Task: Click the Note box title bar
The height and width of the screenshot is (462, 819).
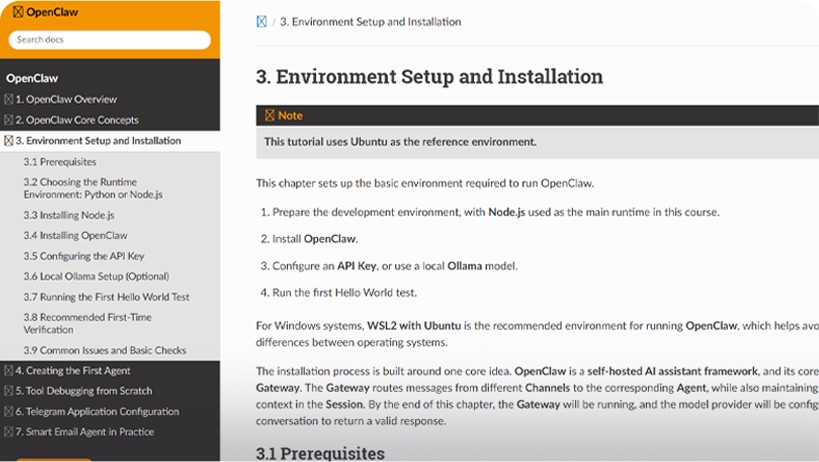Action: (537, 115)
